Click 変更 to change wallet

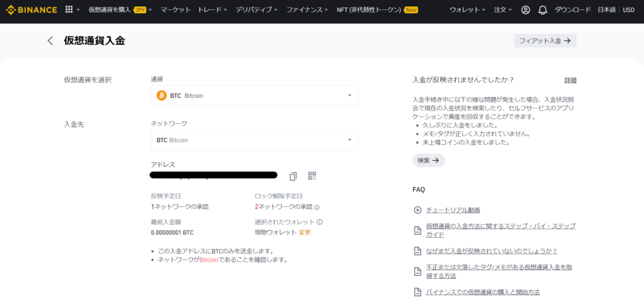pyautogui.click(x=305, y=232)
